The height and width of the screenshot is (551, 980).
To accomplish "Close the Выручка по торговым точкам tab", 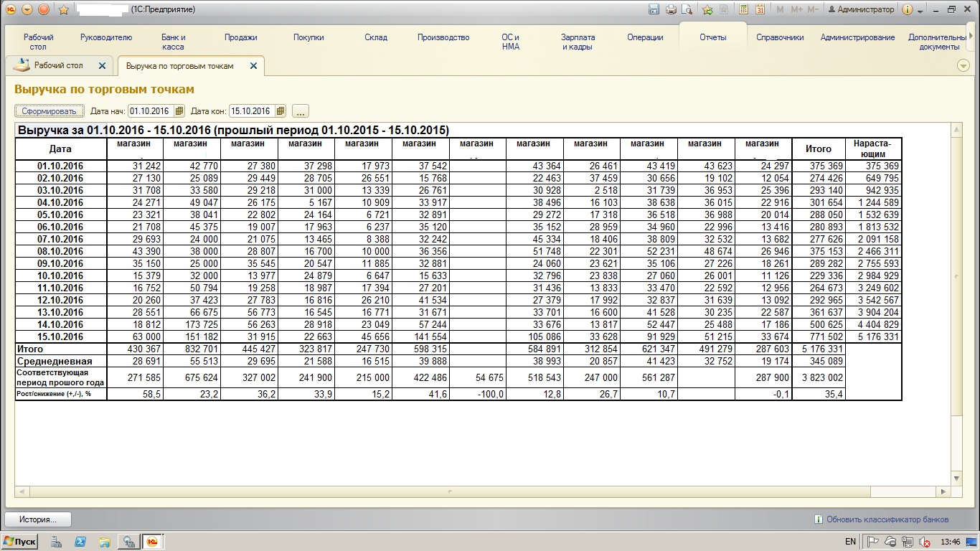I will [x=253, y=66].
